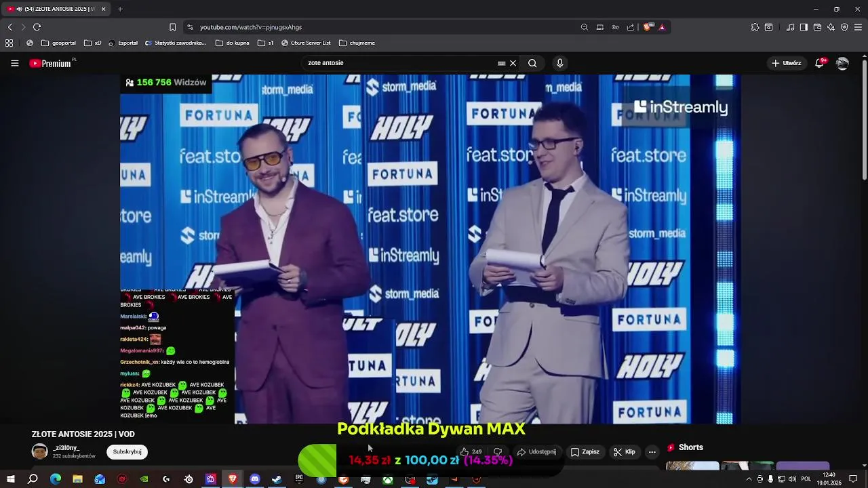
Task: Open the Windows Start button
Action: click(x=10, y=479)
